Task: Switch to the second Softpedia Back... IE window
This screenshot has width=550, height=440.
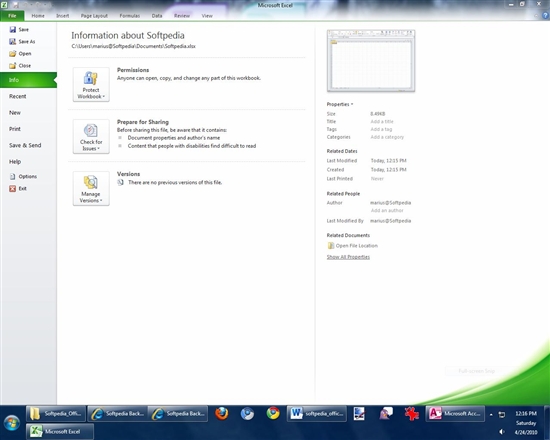Action: coord(178,414)
